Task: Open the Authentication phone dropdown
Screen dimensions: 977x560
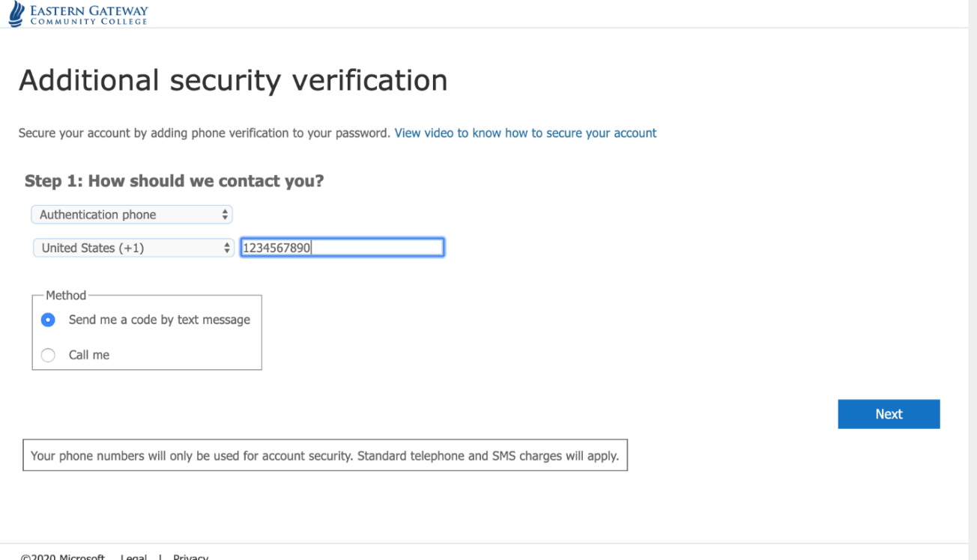Action: pyautogui.click(x=132, y=215)
